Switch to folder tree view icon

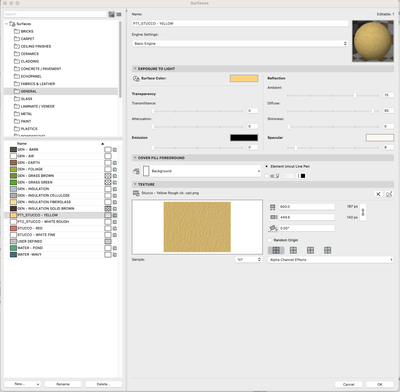112,14
